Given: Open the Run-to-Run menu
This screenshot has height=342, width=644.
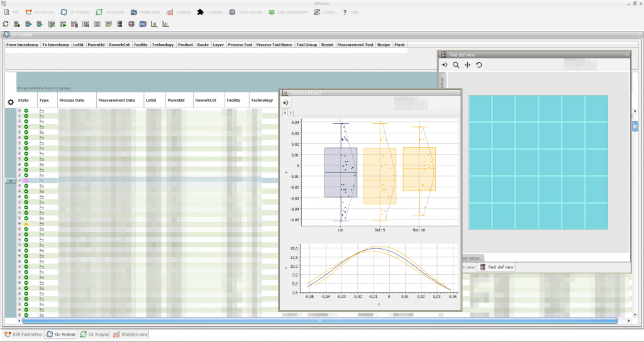Looking at the screenshot, I should [x=40, y=13].
